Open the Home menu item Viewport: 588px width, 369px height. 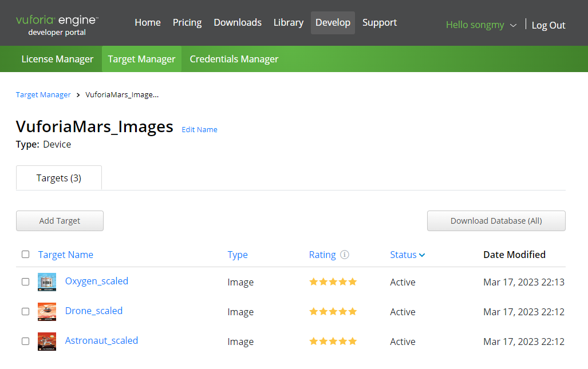148,23
